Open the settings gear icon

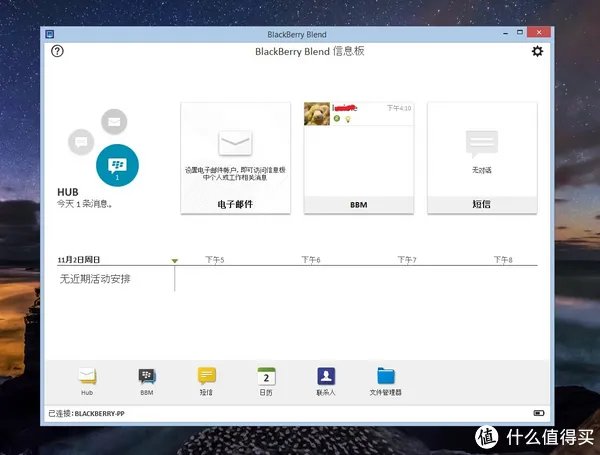[537, 51]
